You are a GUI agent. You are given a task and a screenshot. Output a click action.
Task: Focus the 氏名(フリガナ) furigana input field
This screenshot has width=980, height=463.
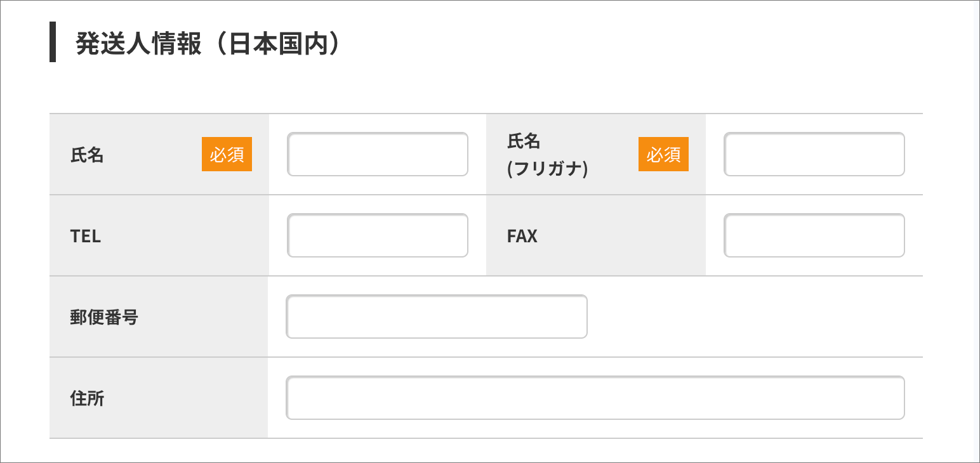click(x=814, y=154)
